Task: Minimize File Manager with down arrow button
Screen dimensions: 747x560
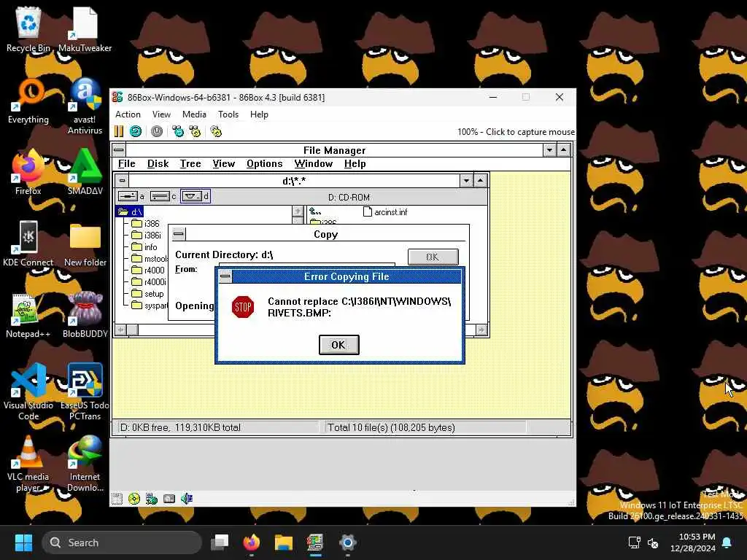Action: (549, 150)
